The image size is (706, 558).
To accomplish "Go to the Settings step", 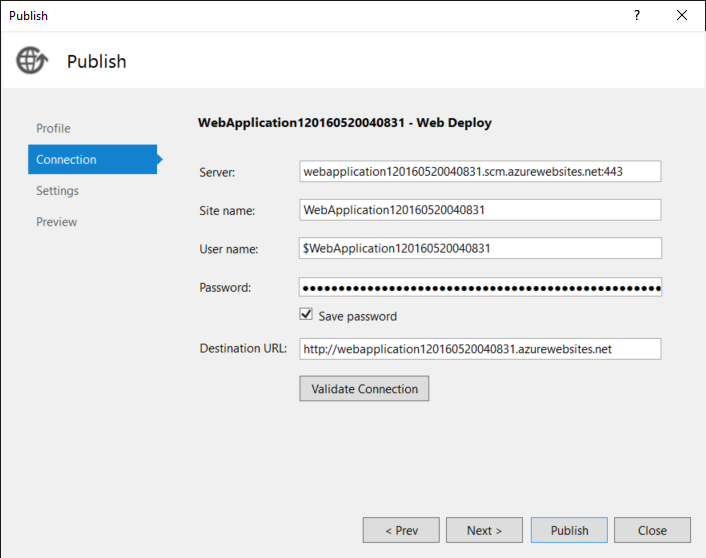I will pos(57,191).
